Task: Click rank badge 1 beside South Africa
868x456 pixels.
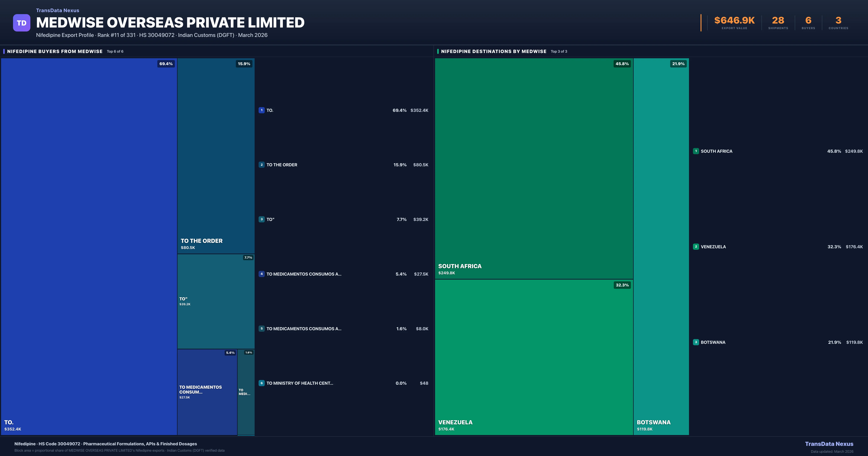Action: coord(696,151)
